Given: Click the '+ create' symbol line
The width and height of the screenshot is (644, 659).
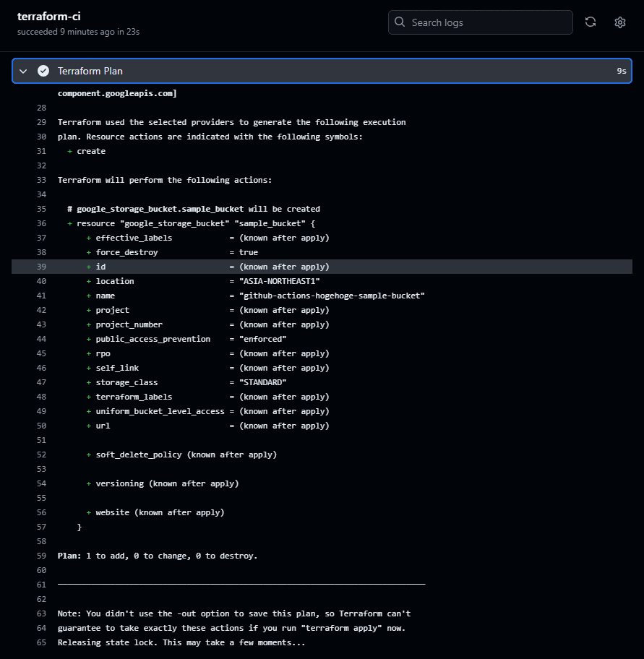Looking at the screenshot, I should click(x=86, y=151).
